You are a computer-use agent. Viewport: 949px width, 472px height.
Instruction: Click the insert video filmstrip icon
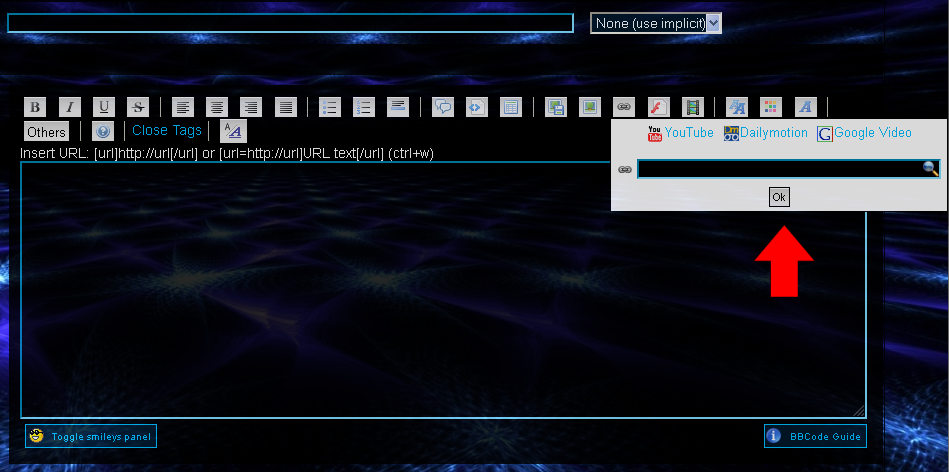693,108
